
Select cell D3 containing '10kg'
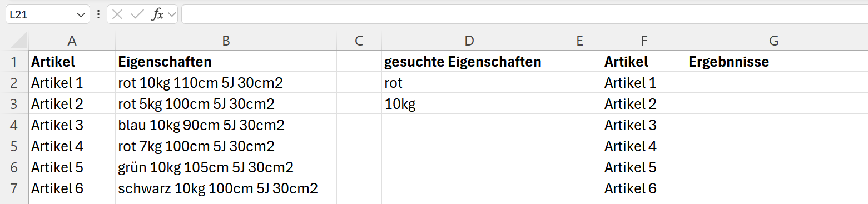[469, 104]
